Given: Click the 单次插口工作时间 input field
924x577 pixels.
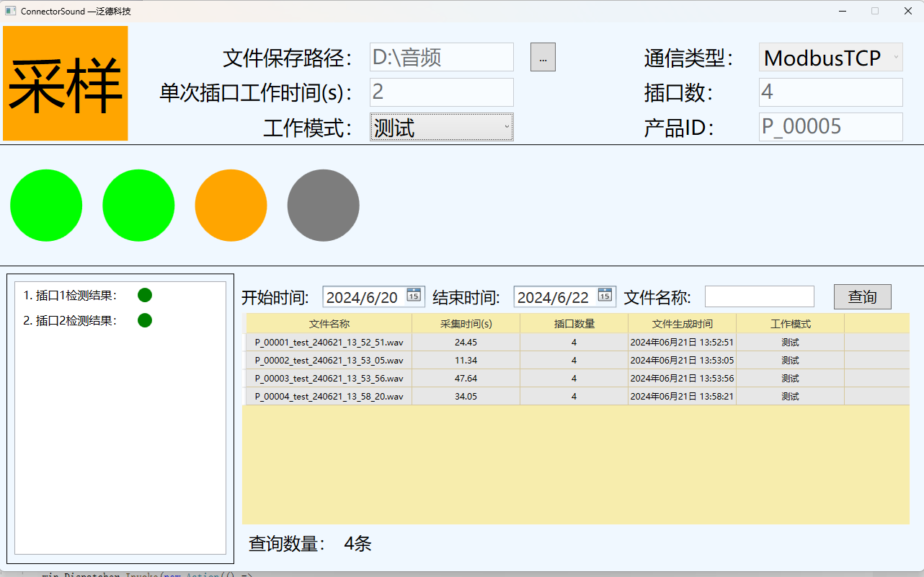Looking at the screenshot, I should pyautogui.click(x=442, y=92).
